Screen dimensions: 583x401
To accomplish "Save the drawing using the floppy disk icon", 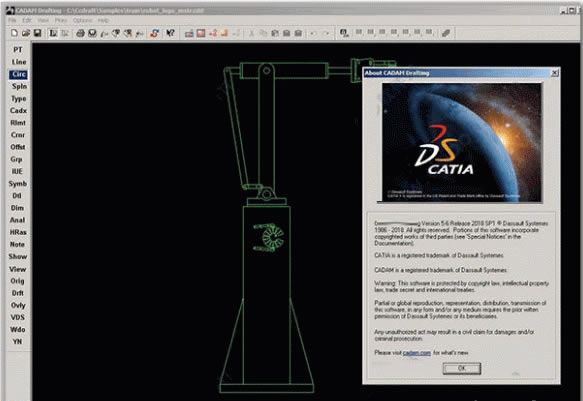I will point(38,33).
